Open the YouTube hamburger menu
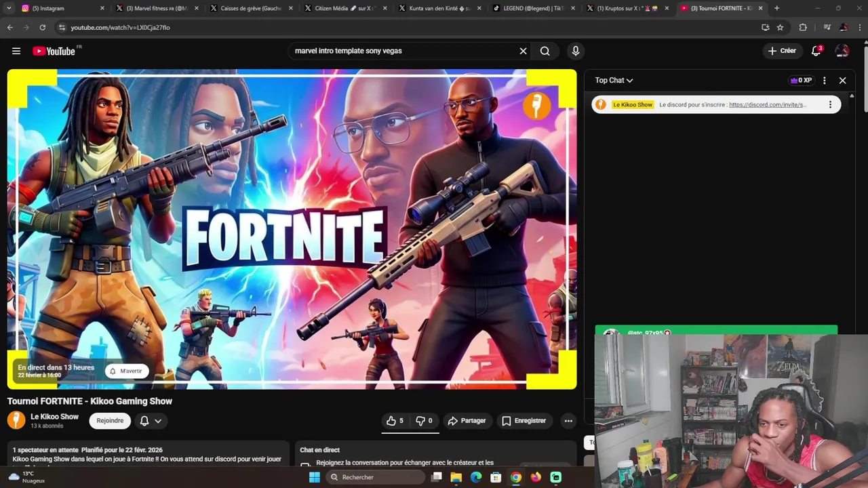 pyautogui.click(x=16, y=51)
